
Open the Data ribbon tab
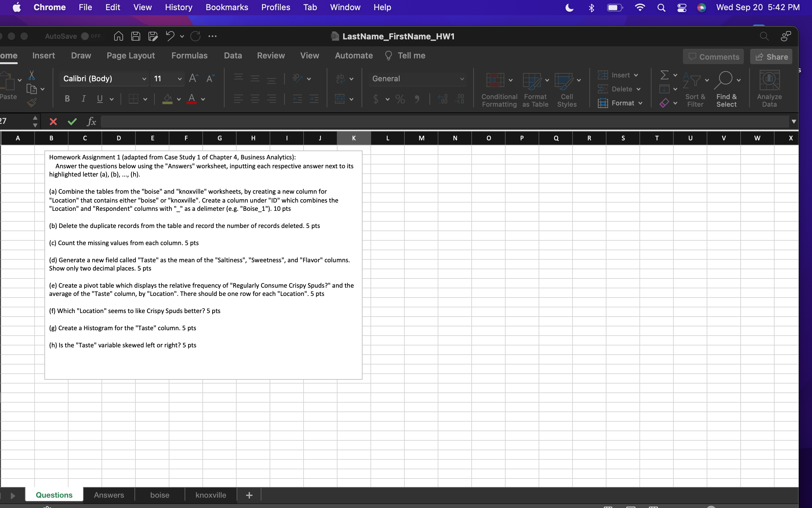(233, 56)
